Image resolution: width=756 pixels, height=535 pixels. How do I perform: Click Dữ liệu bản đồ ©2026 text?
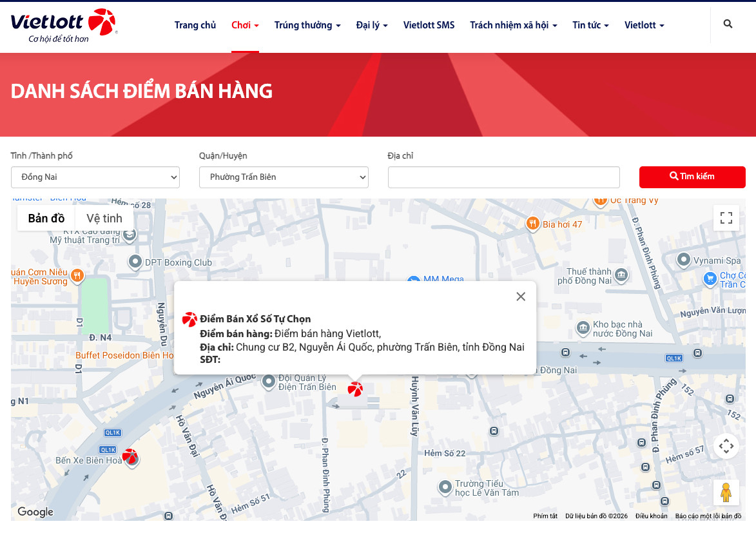click(x=596, y=516)
